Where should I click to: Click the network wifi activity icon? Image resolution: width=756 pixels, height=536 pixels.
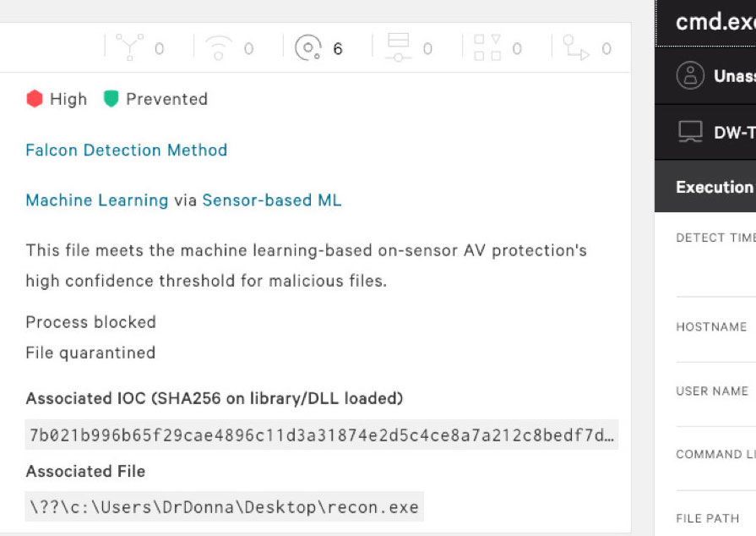pos(219,48)
